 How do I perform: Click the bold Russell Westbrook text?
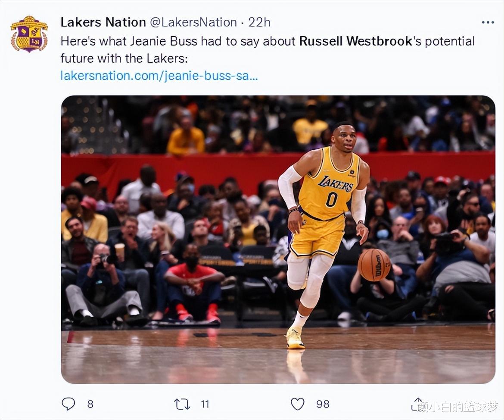coord(356,41)
